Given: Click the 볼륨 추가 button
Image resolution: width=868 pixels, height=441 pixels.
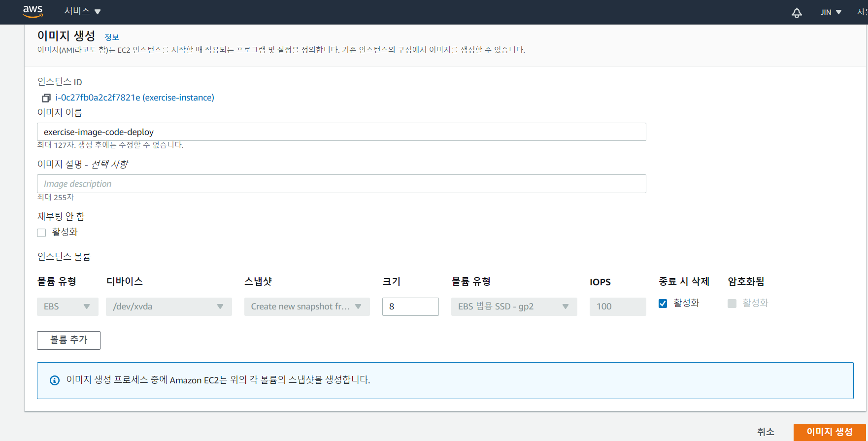Looking at the screenshot, I should coord(68,340).
